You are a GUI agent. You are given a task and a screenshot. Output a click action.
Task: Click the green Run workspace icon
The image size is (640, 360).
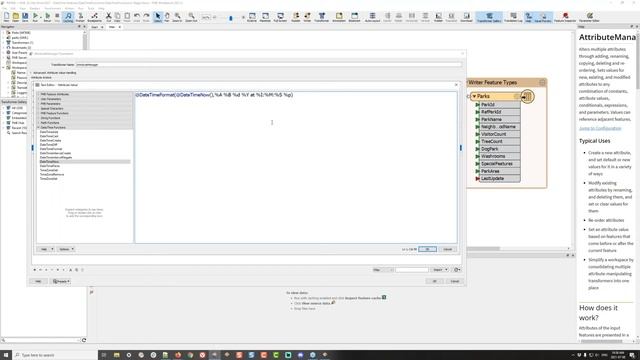[x=36, y=17]
